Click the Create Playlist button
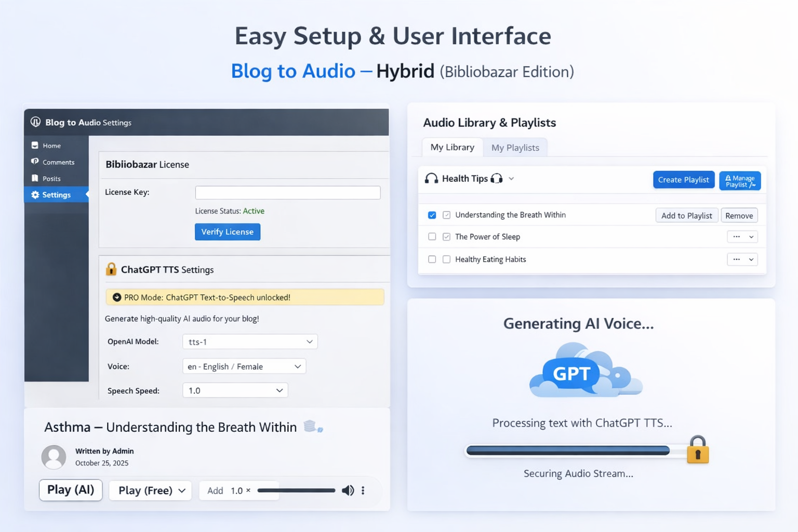This screenshot has width=798, height=532. point(683,180)
